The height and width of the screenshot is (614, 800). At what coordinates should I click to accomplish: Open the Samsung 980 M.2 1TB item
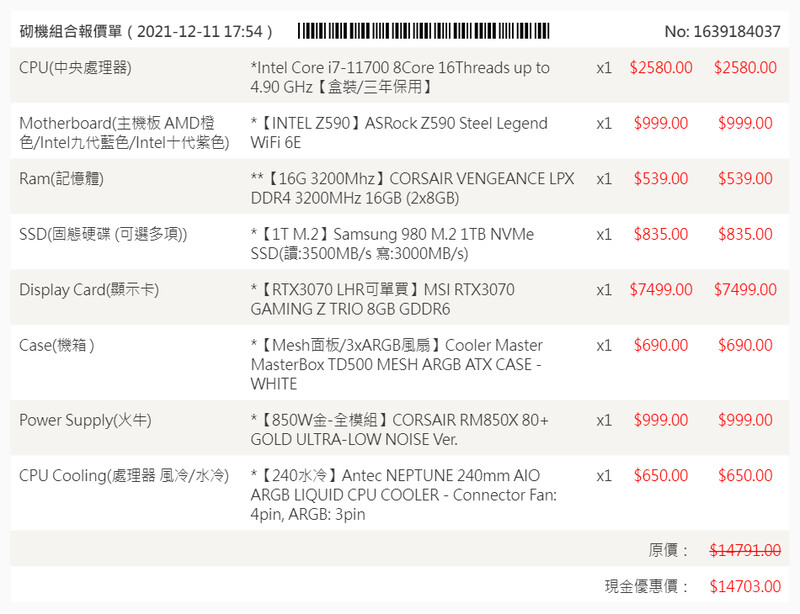(392, 244)
